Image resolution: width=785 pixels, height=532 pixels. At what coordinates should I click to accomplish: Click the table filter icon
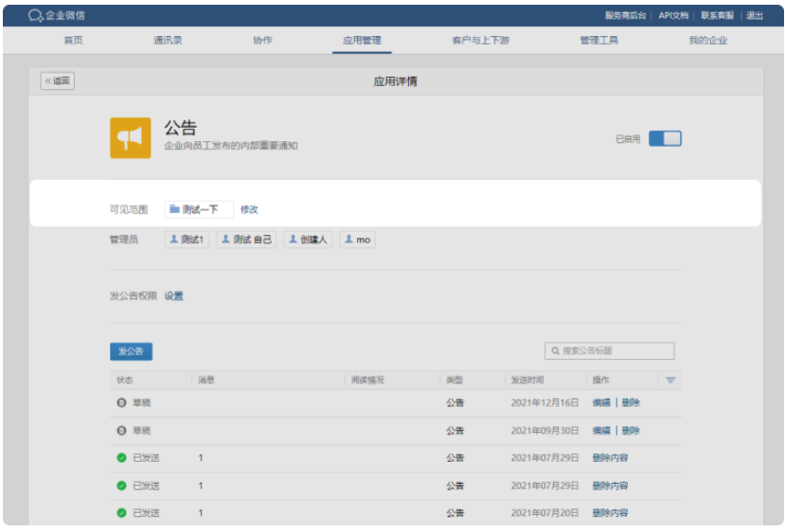[670, 380]
